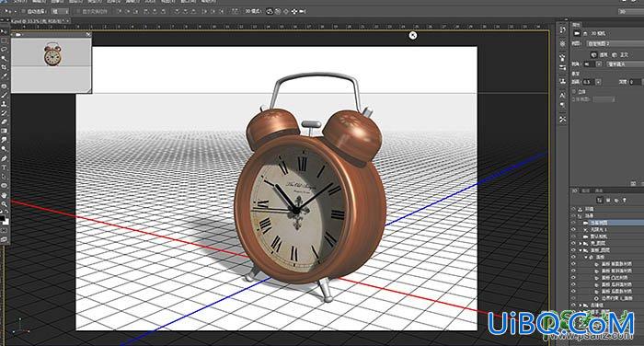The height and width of the screenshot is (346, 644).
Task: Select the Move tool in the toolbox
Action: click(x=4, y=32)
